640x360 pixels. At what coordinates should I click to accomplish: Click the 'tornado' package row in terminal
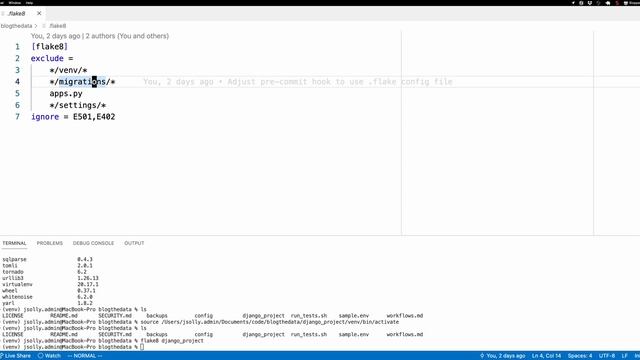click(44, 272)
